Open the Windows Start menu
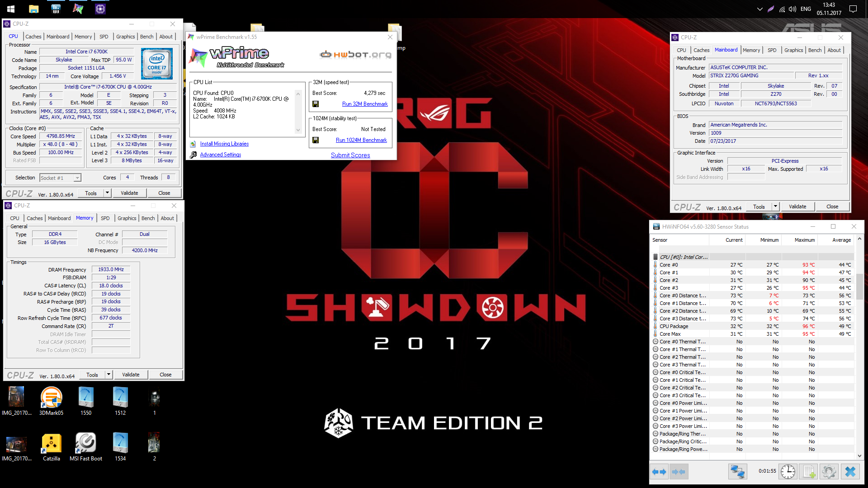This screenshot has height=488, width=868. click(x=11, y=9)
